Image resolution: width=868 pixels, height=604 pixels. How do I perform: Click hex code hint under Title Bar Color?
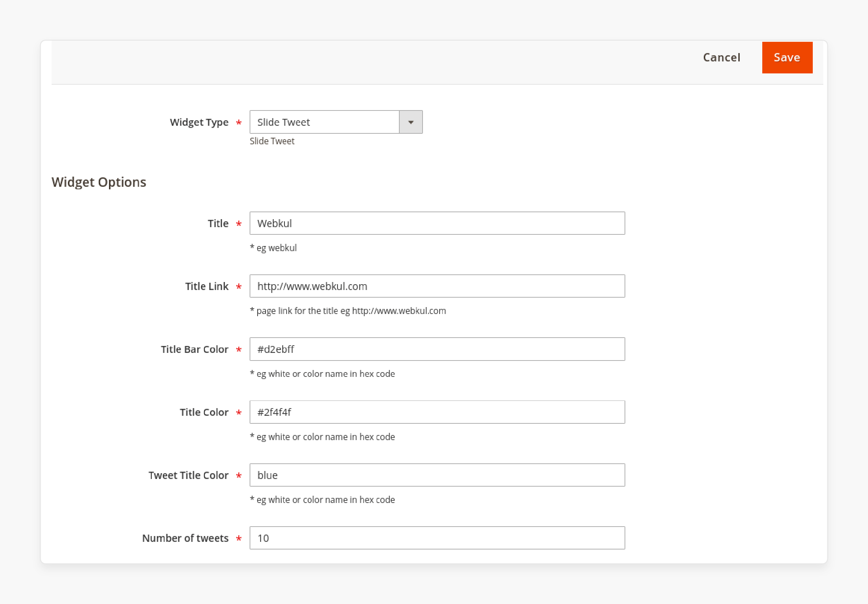[323, 374]
